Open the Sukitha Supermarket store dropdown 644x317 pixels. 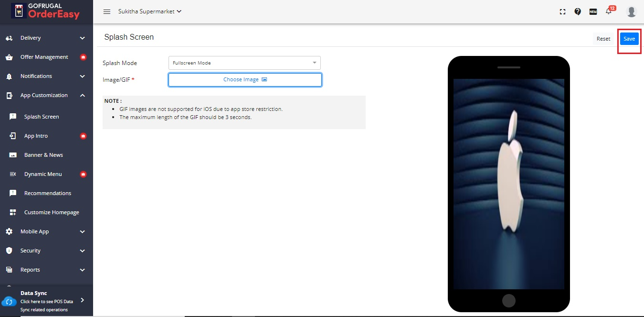pyautogui.click(x=150, y=11)
